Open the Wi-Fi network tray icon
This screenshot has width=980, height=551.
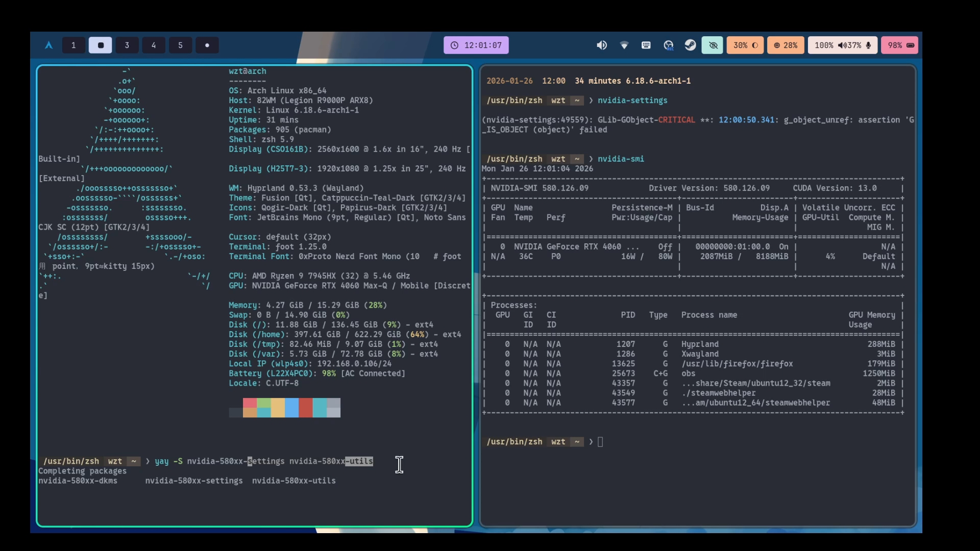624,45
